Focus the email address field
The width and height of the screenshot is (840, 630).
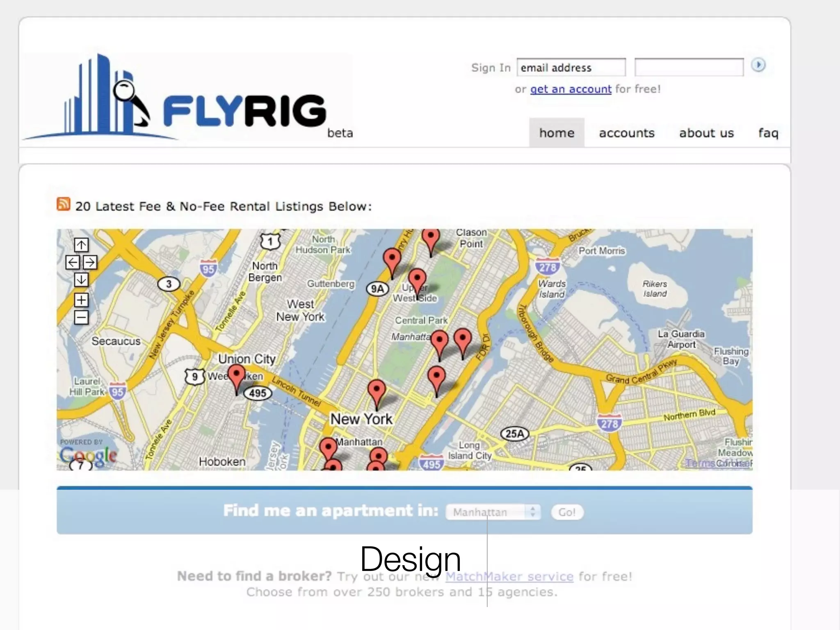point(571,68)
